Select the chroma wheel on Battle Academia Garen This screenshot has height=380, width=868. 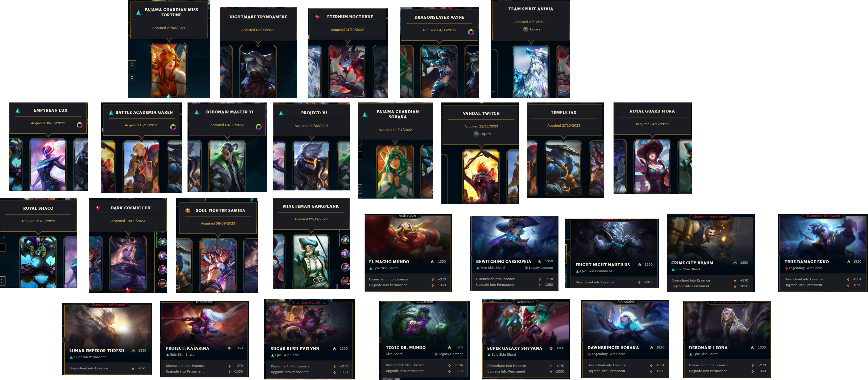[x=173, y=127]
